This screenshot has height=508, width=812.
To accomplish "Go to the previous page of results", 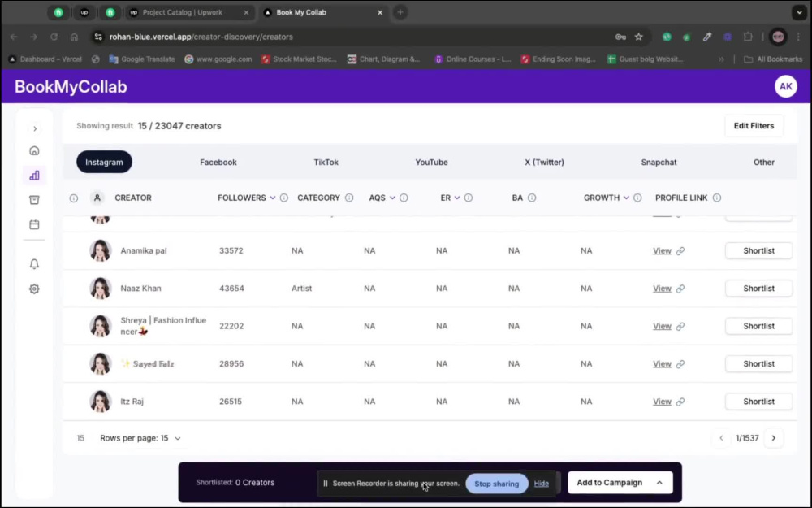I will pos(721,438).
